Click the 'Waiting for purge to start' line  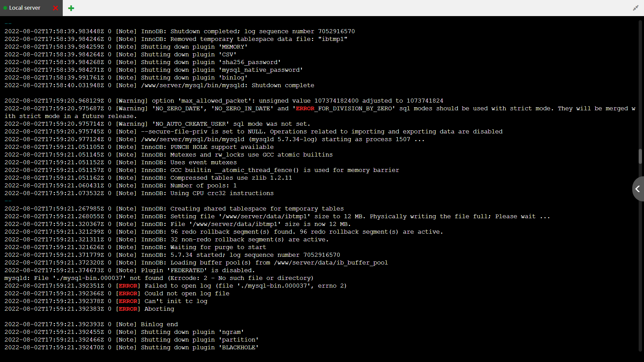pyautogui.click(x=218, y=247)
